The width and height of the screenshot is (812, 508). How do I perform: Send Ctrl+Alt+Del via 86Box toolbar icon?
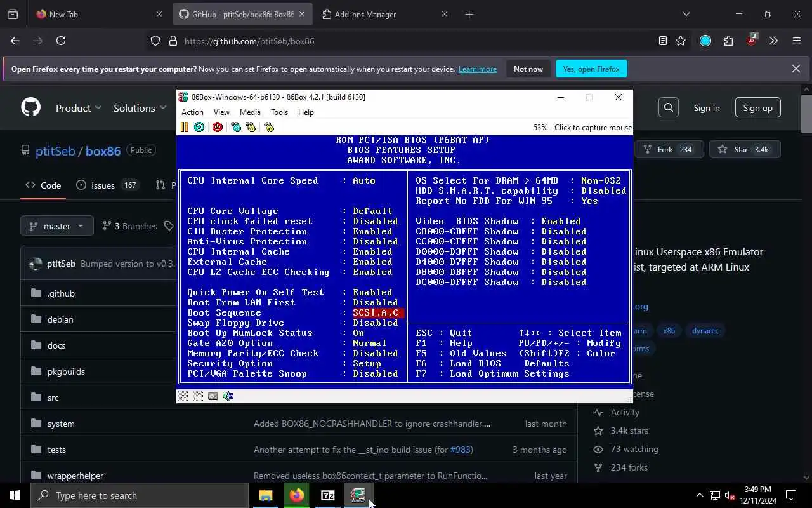click(236, 127)
